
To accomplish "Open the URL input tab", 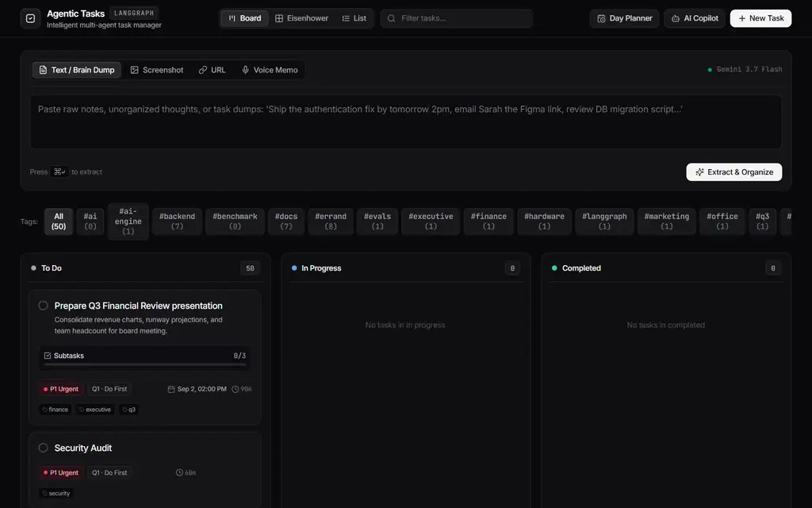I will click(x=213, y=70).
